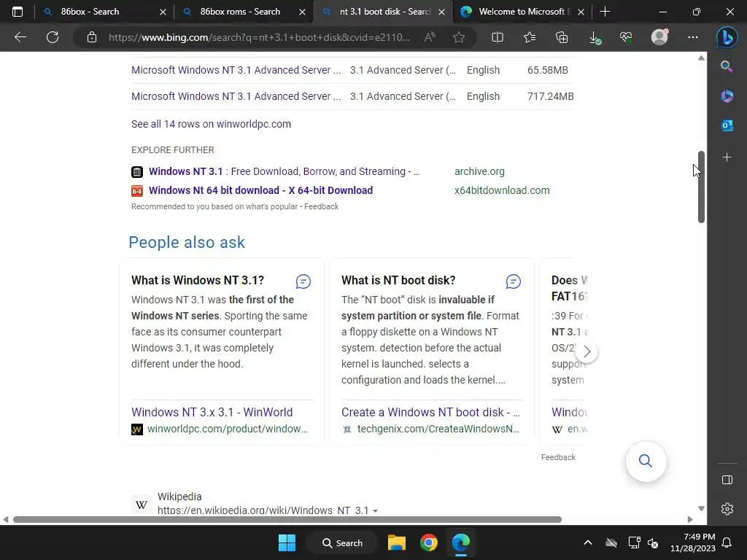
Task: Open 65.58MB Advanced Server row link
Action: (236, 70)
